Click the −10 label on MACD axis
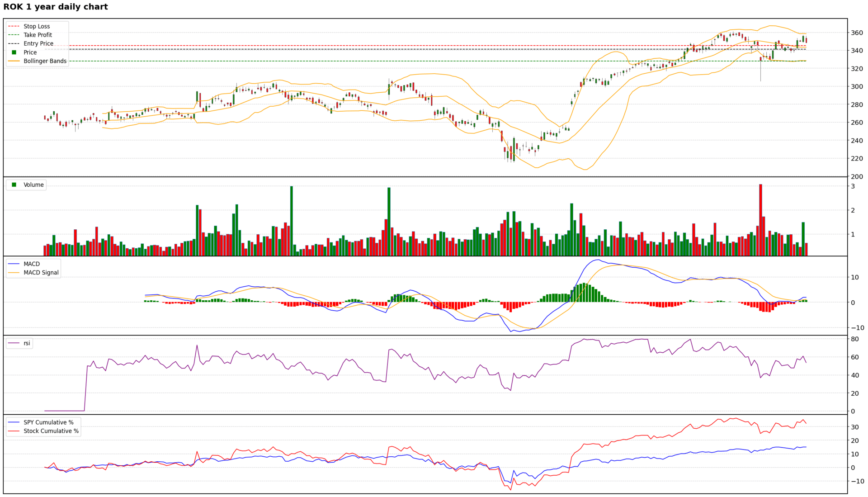868x497 pixels. [x=857, y=328]
